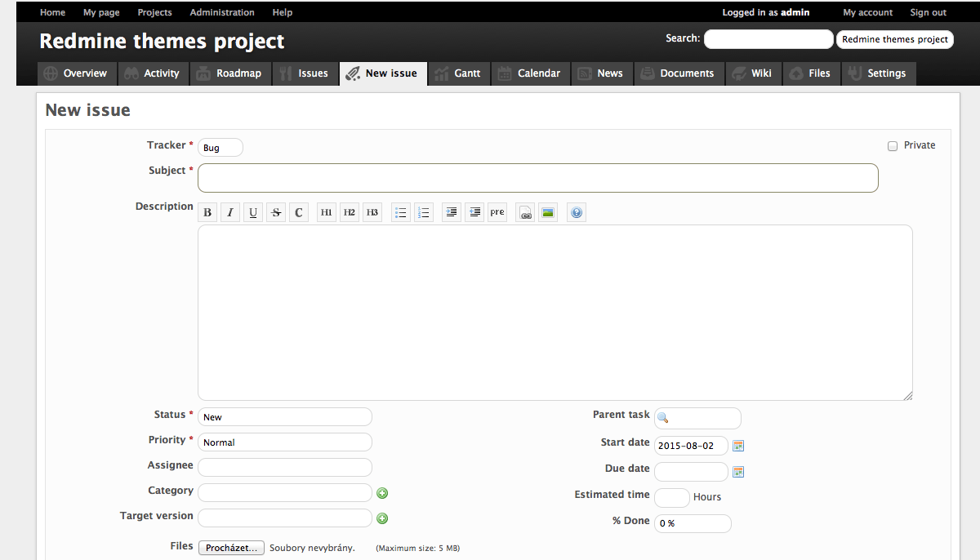
Task: Open the Target version dropdown
Action: tap(285, 518)
